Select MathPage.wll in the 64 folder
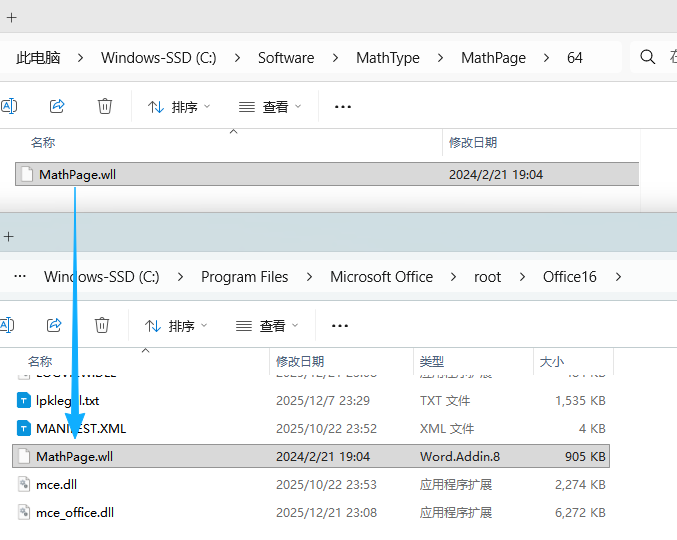 [x=327, y=174]
